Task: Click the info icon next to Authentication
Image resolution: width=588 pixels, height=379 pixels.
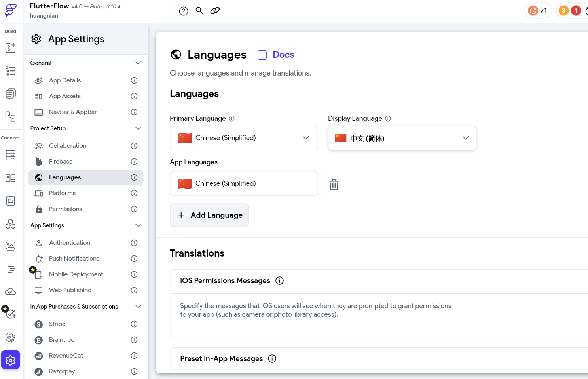Action: [134, 242]
